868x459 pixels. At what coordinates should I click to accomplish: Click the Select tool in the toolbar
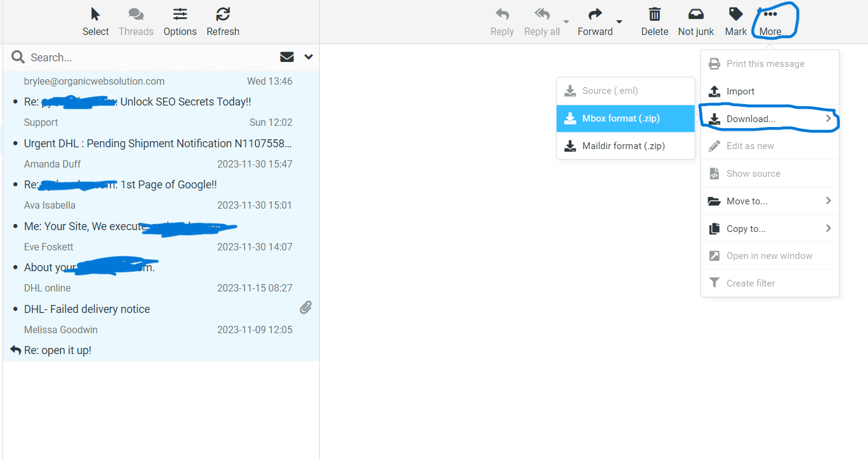pyautogui.click(x=95, y=22)
